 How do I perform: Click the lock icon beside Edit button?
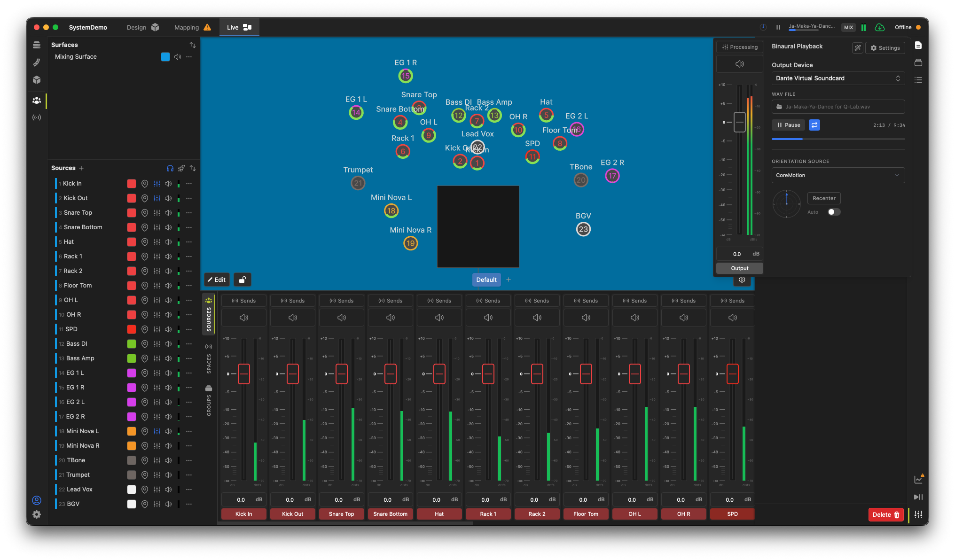pos(243,280)
